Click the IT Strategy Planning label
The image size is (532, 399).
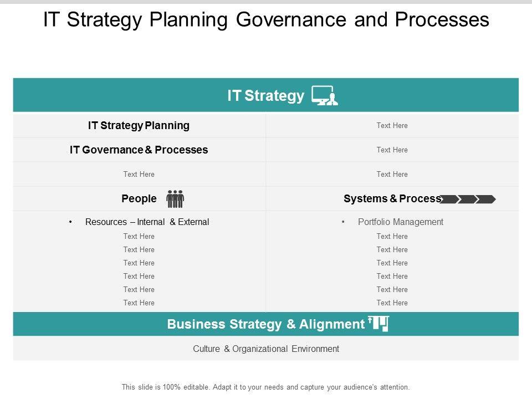coord(139,126)
